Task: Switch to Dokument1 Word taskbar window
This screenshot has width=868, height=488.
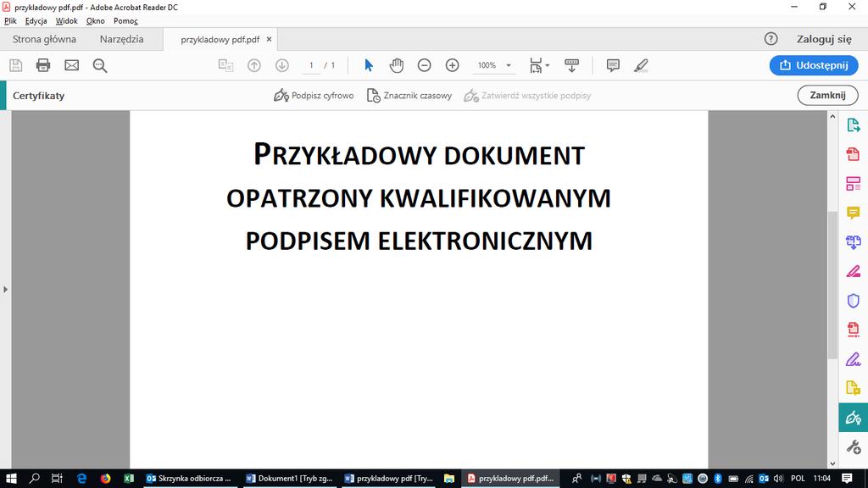Action: [x=289, y=479]
